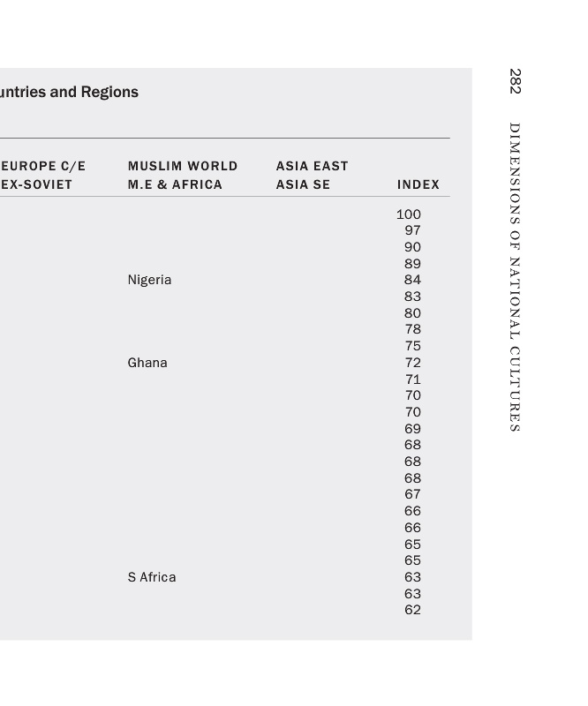Select the ASIA SE subheader text
The height and width of the screenshot is (706, 588).
click(303, 184)
